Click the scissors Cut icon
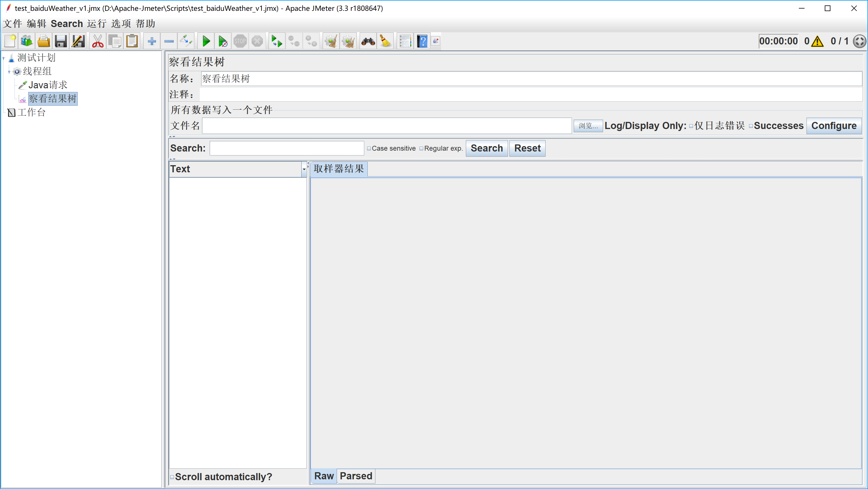The width and height of the screenshot is (868, 489). [x=98, y=42]
